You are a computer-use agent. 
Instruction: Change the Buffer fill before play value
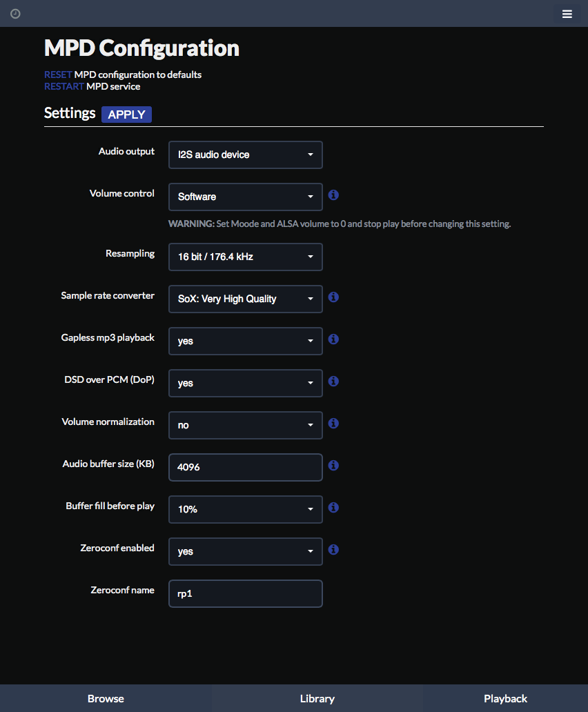click(246, 509)
